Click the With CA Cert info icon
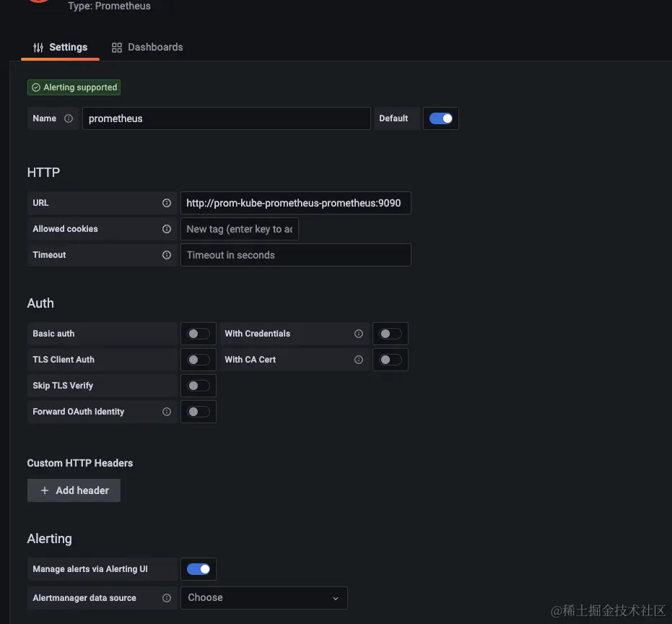Image resolution: width=672 pixels, height=624 pixels. (359, 360)
